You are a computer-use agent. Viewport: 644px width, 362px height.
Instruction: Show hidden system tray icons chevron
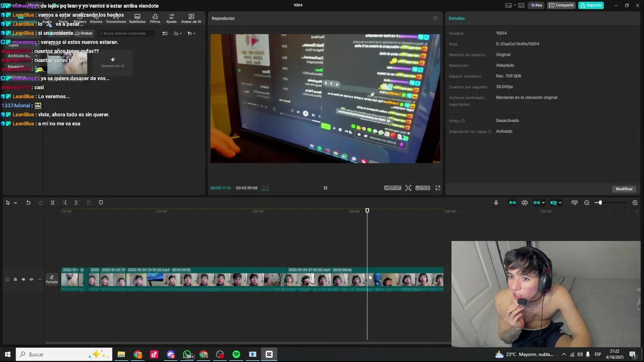[x=563, y=354]
